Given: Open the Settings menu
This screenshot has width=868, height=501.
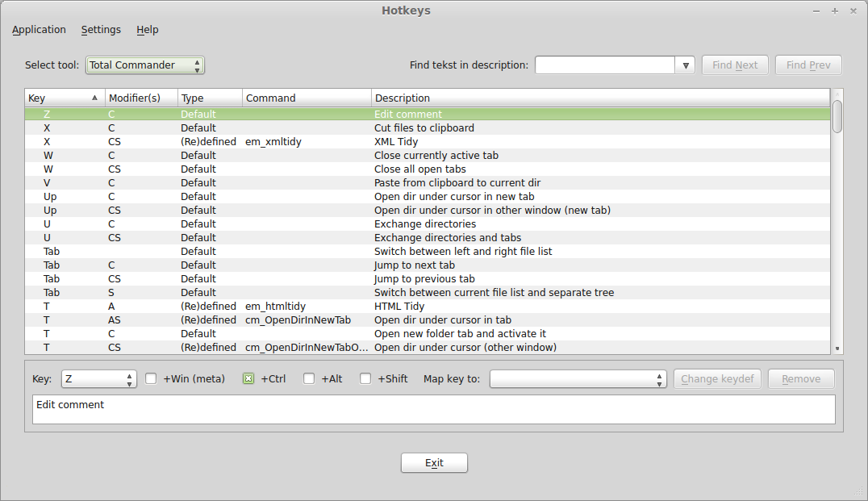Looking at the screenshot, I should click(x=101, y=30).
